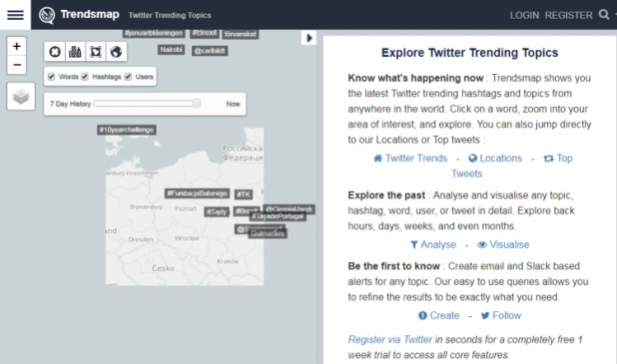Click the Now label on history bar
The width and height of the screenshot is (617, 364).
(x=233, y=104)
